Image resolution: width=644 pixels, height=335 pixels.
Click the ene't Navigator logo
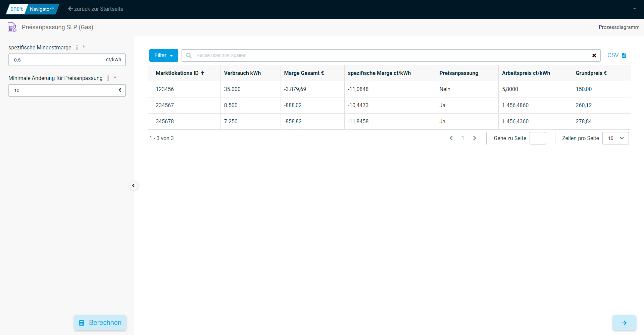point(33,9)
